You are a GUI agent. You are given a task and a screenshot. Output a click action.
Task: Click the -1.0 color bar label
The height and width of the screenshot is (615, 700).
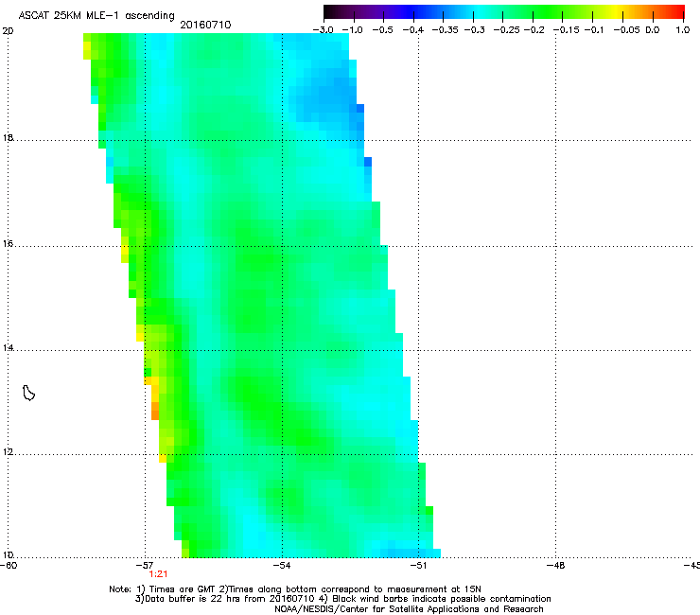pyautogui.click(x=353, y=30)
